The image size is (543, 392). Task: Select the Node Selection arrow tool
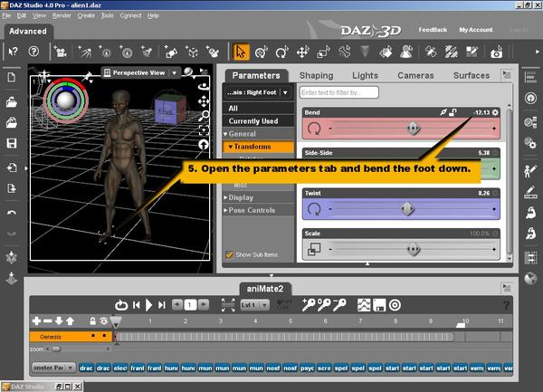coord(241,52)
